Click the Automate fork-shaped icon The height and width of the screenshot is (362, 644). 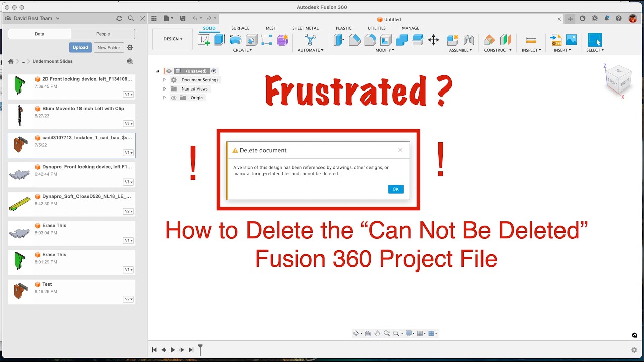click(311, 40)
